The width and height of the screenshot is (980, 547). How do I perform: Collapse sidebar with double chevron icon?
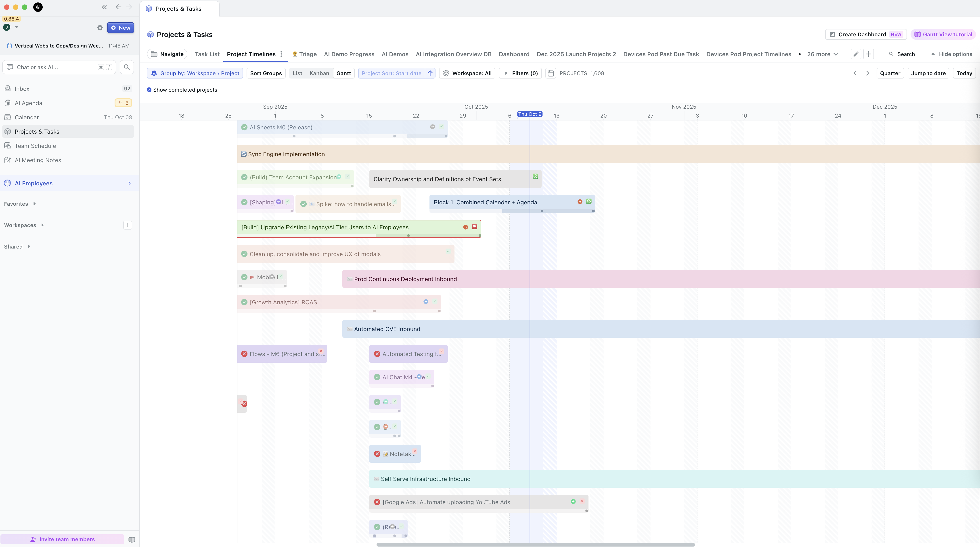[x=104, y=7]
